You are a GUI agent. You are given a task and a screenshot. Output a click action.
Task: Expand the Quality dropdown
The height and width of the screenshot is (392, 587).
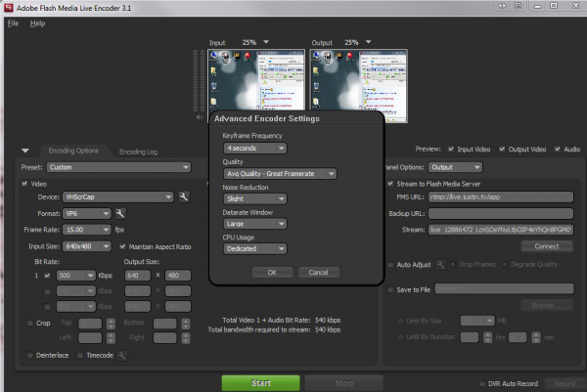tap(279, 174)
